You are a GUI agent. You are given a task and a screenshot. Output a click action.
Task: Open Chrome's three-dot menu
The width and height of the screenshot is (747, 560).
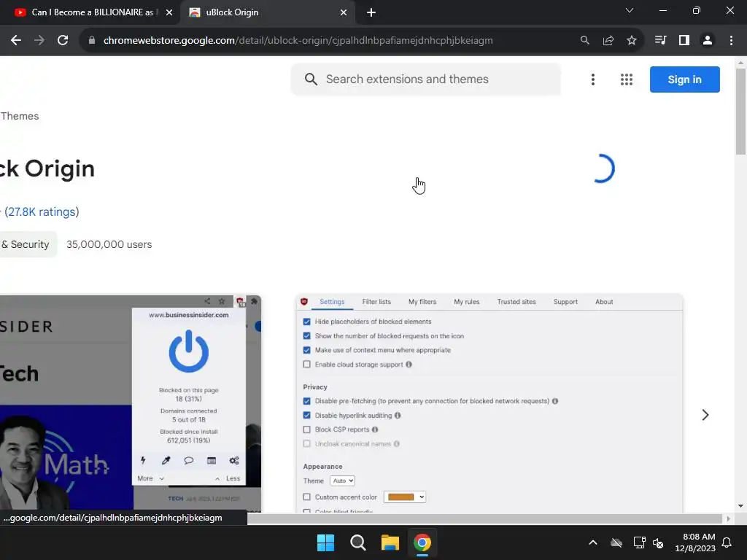click(x=731, y=41)
